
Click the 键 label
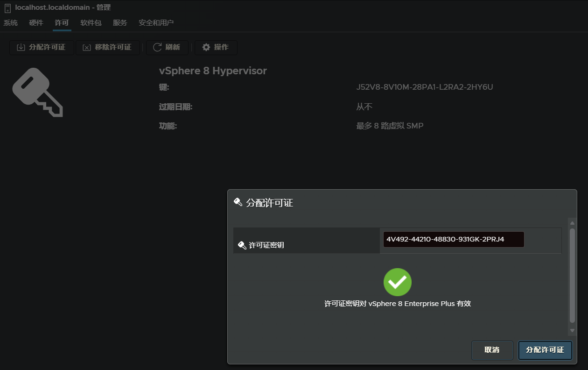pos(164,87)
